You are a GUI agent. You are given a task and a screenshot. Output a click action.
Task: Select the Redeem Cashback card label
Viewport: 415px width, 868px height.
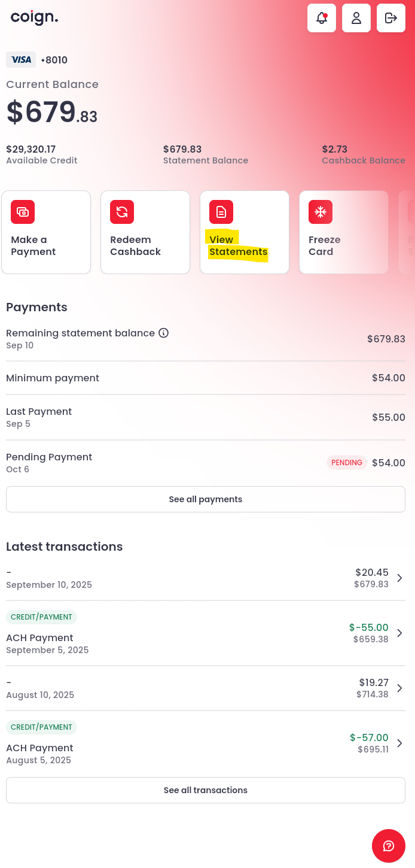pyautogui.click(x=135, y=246)
